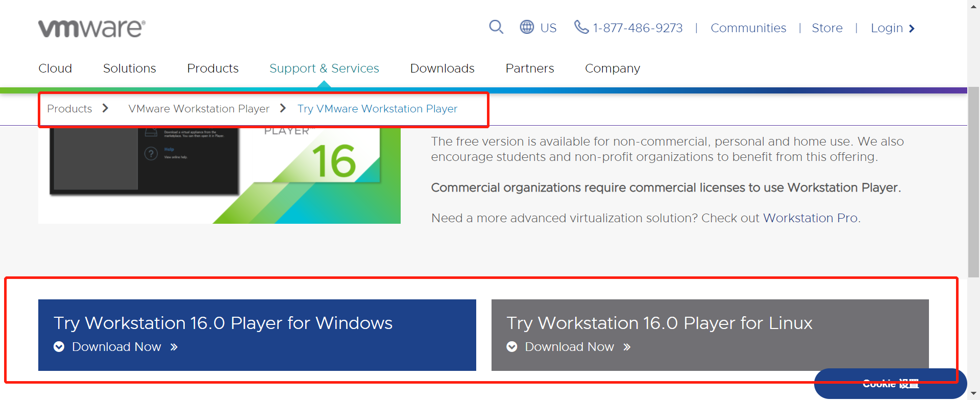Click the chevron after Products breadcrumb
980x400 pixels.
pyautogui.click(x=105, y=108)
